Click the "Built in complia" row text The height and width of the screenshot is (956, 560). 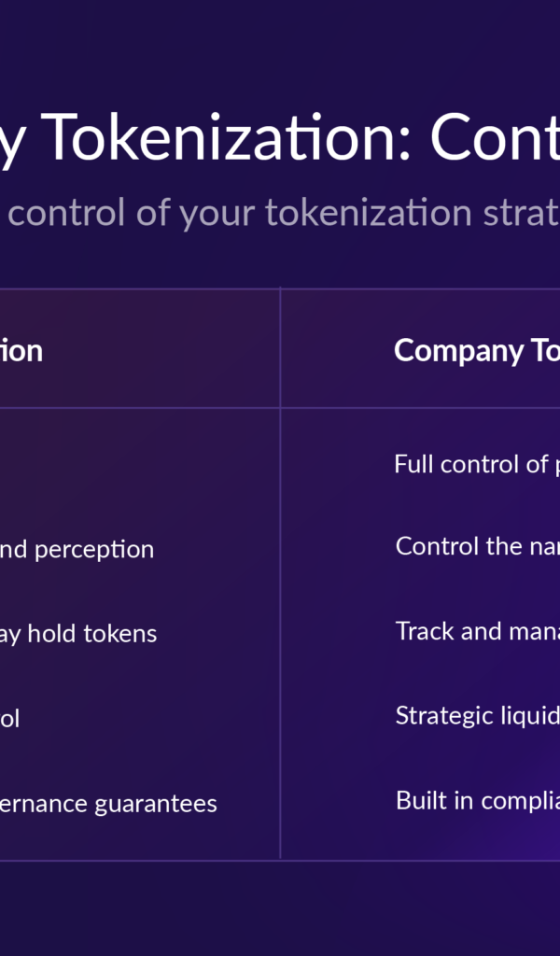tap(477, 800)
